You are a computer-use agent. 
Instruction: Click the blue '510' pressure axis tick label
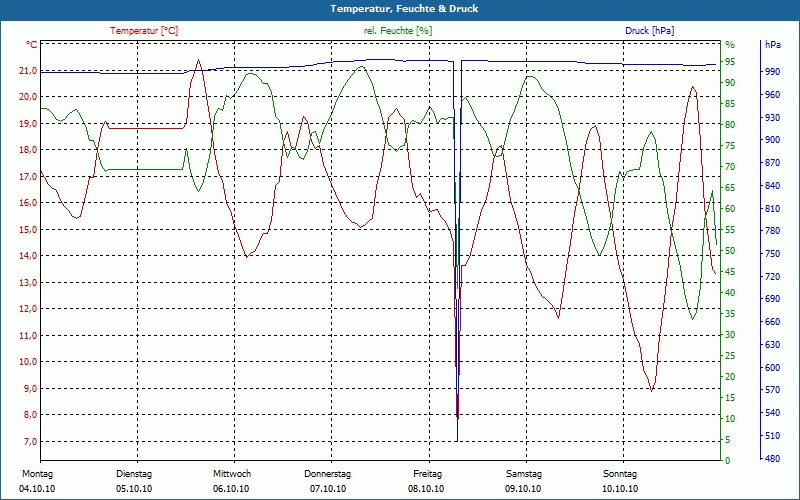[x=773, y=436]
